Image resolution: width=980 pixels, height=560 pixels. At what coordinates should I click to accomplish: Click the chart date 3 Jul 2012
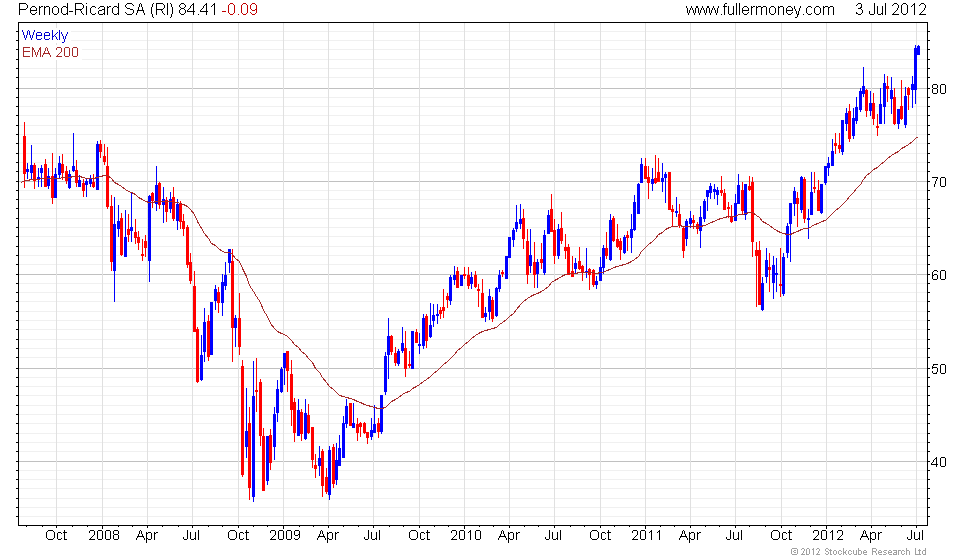891,9
